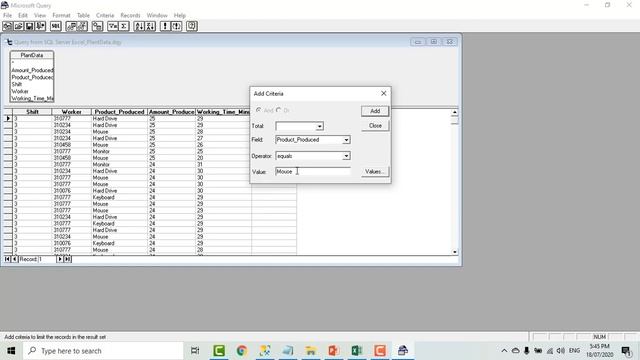Viewport: 640px width, 360px height.
Task: Click the asterisk row in PlantData list
Action: [32, 62]
